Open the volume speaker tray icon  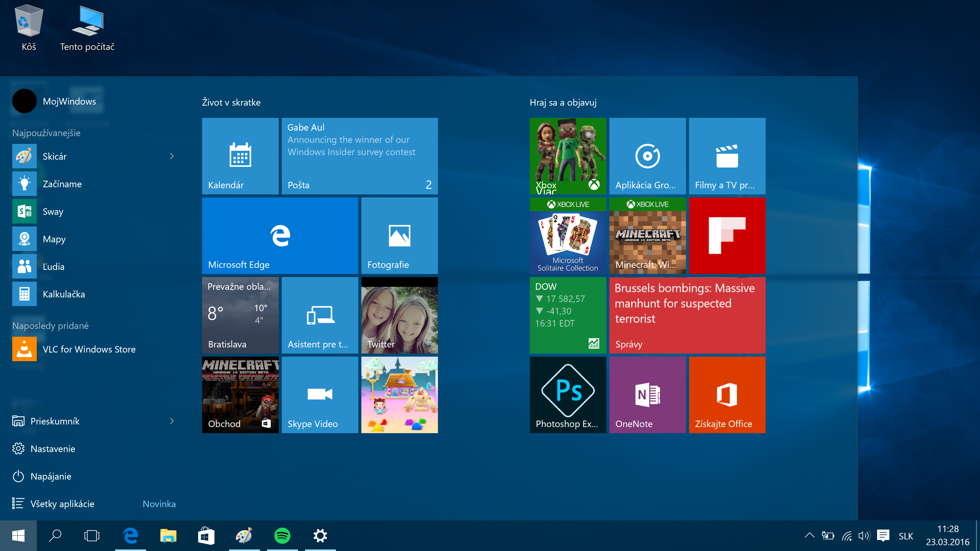(x=864, y=536)
